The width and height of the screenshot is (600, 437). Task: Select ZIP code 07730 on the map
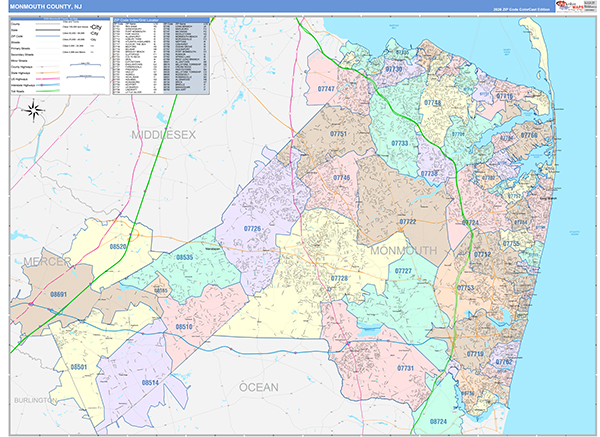(x=394, y=69)
